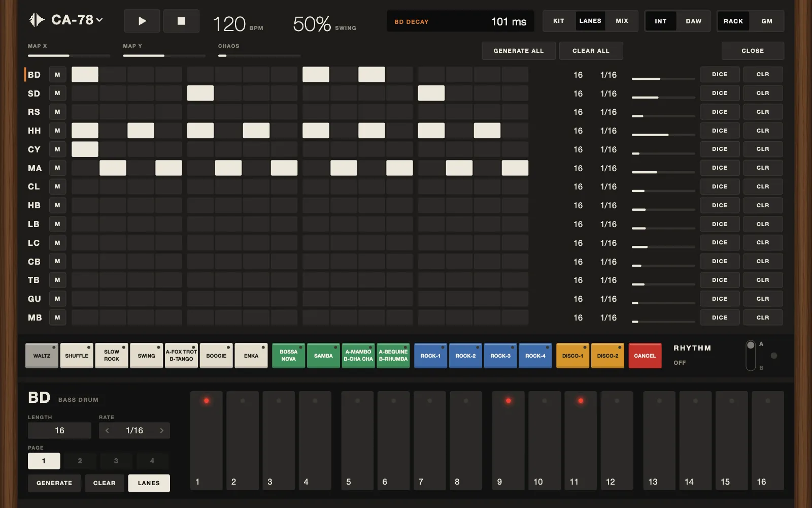Click the red CANCEL rhythm button
812x508 pixels.
[645, 356]
